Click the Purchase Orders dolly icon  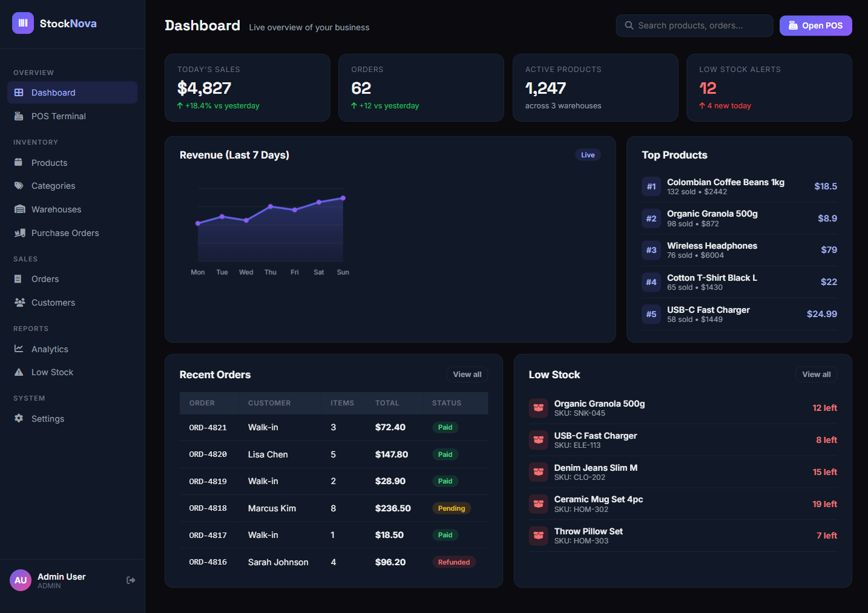pyautogui.click(x=19, y=233)
